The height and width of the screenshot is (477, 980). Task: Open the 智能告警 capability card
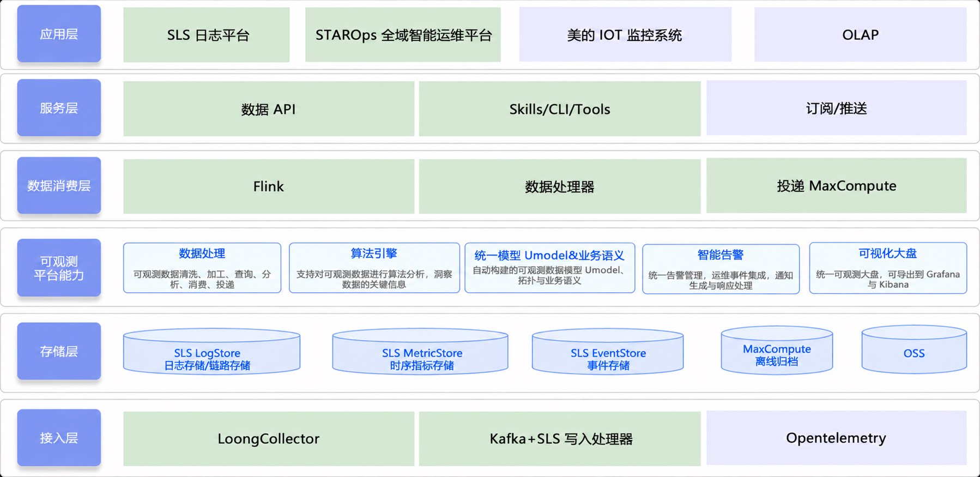pyautogui.click(x=721, y=269)
